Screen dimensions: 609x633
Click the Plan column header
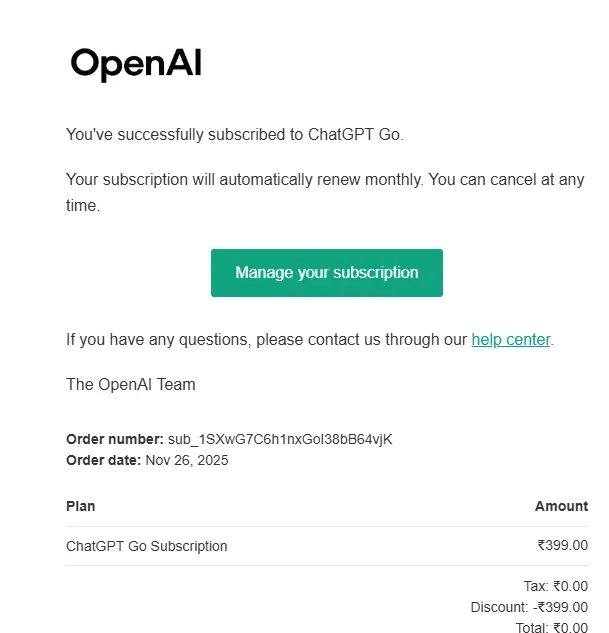(81, 506)
